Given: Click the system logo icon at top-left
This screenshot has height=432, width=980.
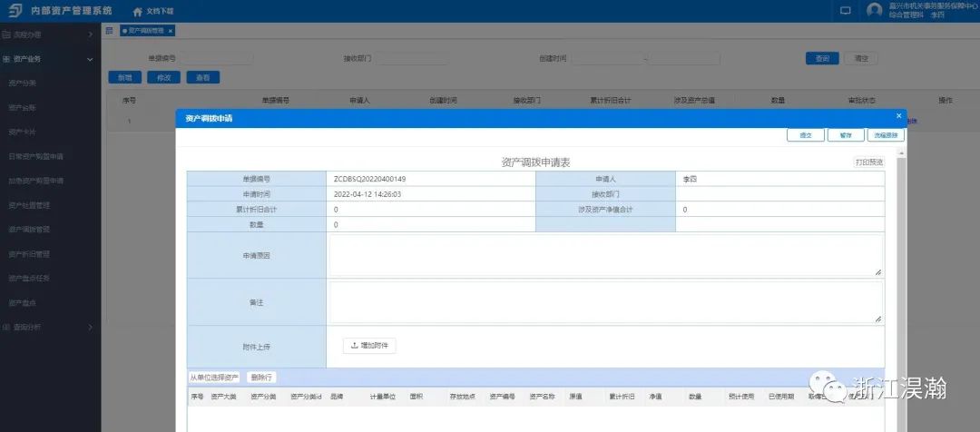Looking at the screenshot, I should click(13, 11).
